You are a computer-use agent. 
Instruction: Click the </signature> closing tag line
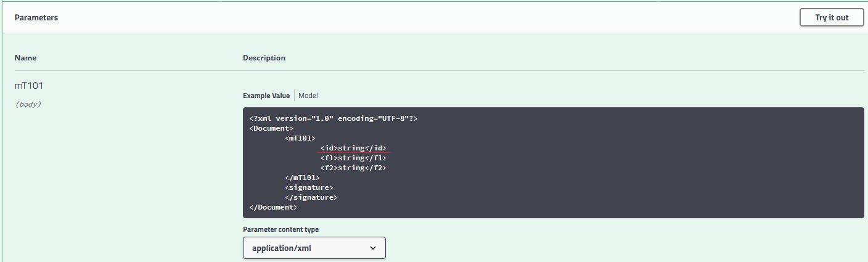tap(311, 197)
